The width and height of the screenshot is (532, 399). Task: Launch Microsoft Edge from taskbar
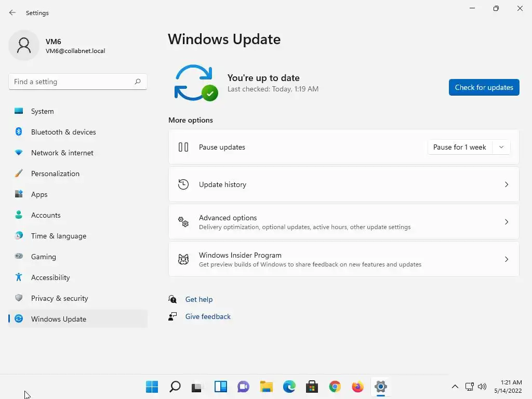[x=289, y=387]
